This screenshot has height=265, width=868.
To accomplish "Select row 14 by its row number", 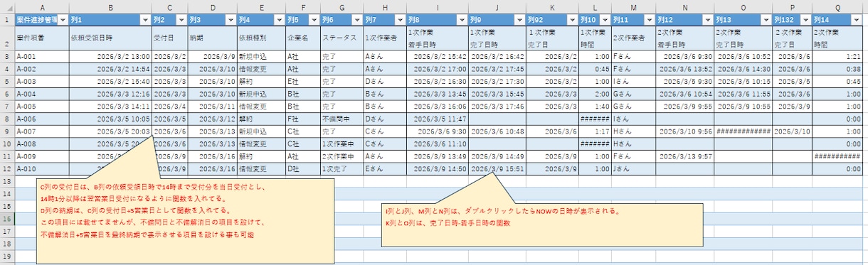I will 6,193.
